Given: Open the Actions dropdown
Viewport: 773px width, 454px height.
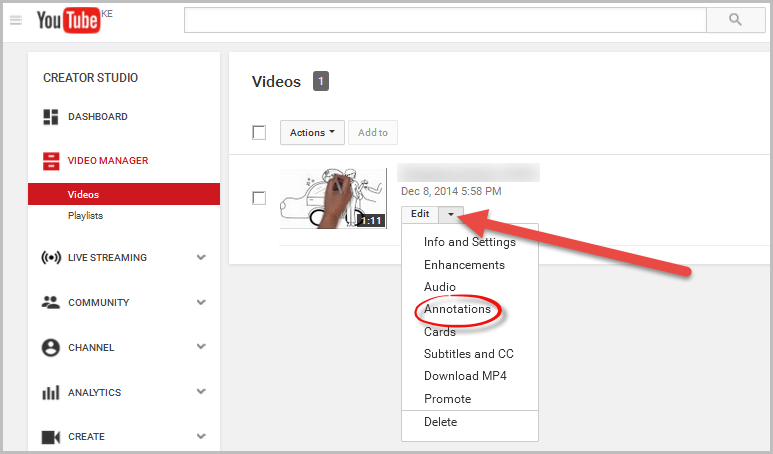Looking at the screenshot, I should click(x=312, y=133).
